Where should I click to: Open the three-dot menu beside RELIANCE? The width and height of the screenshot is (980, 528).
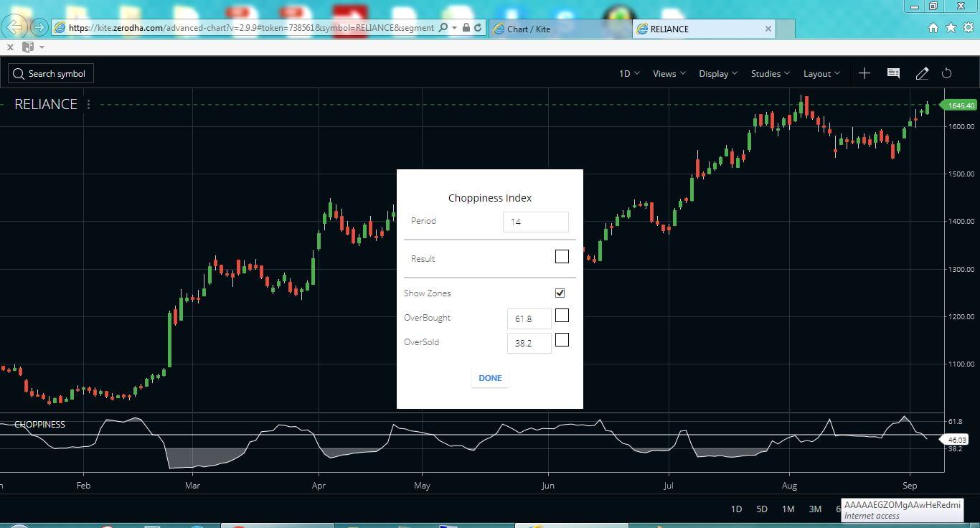click(89, 104)
